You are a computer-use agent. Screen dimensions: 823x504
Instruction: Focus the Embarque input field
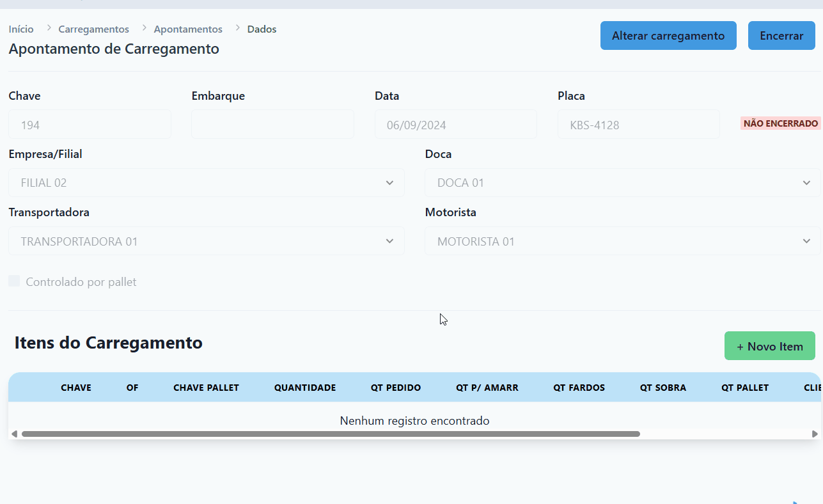[272, 125]
